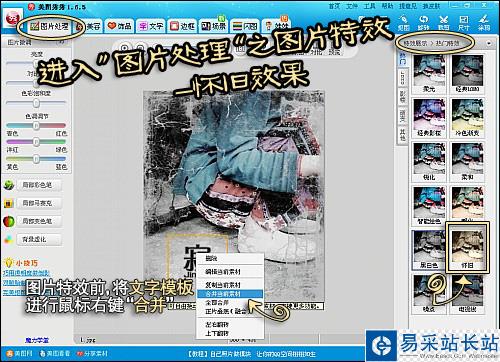The width and height of the screenshot is (500, 362).
Task: Click the 尺寸 resize icon
Action: click(464, 23)
